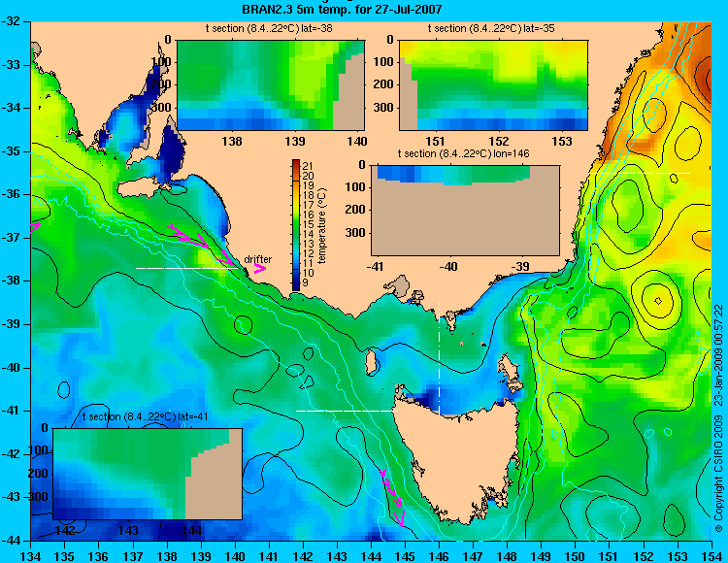Click the 141 longitude axis label
Viewport: 728px width, 563px height.
(269, 556)
